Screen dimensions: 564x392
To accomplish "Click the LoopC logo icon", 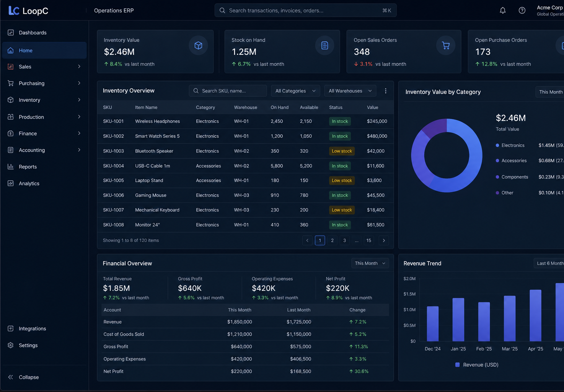I will [x=14, y=11].
